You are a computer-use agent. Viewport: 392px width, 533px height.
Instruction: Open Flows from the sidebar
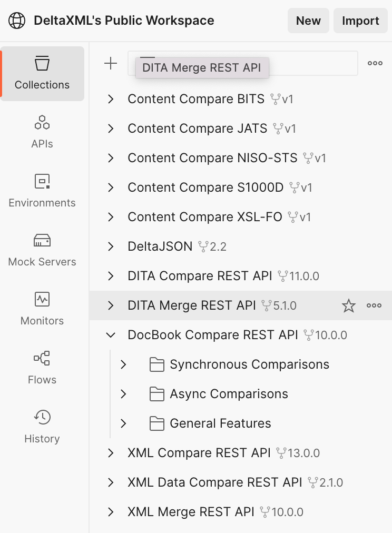click(x=42, y=368)
